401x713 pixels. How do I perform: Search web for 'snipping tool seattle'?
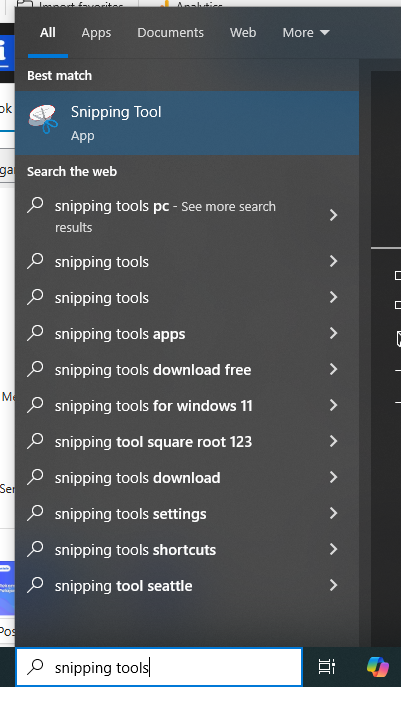187,586
